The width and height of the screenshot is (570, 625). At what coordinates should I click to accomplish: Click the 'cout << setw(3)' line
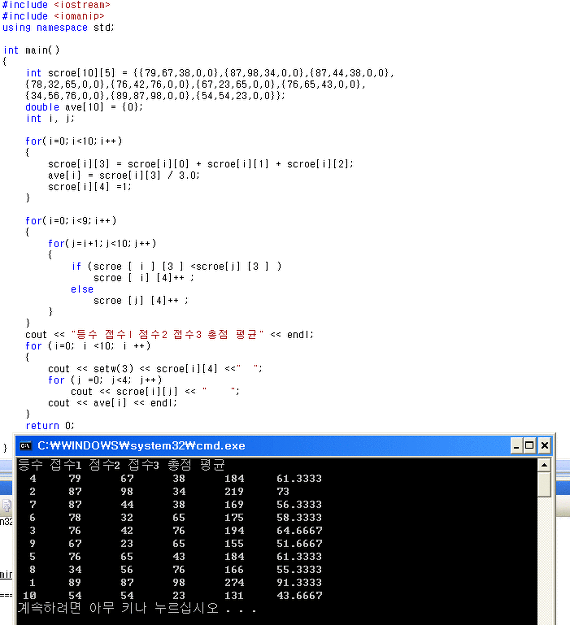pos(155,369)
